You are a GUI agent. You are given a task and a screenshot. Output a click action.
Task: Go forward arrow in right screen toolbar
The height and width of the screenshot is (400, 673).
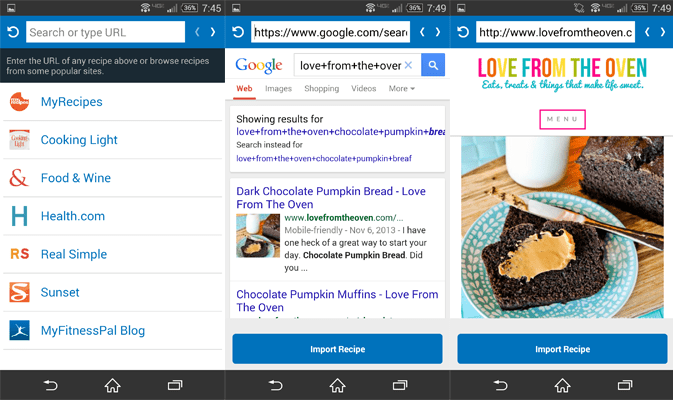662,32
